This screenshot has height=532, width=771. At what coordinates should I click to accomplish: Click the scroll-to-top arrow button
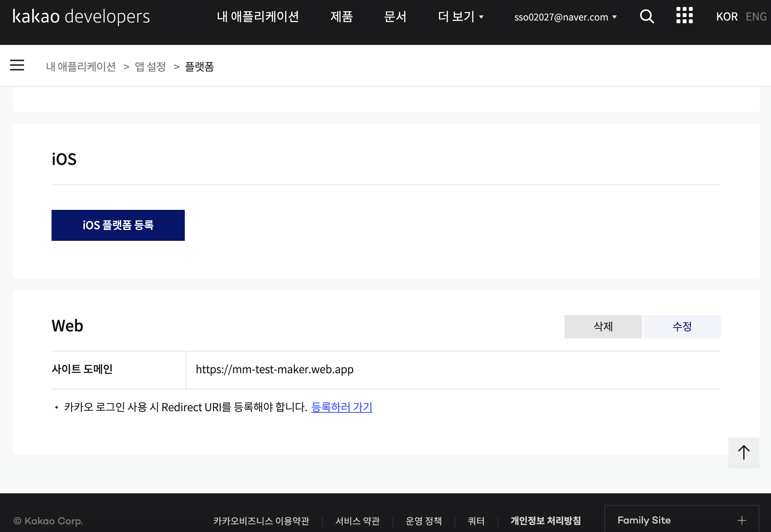743,453
